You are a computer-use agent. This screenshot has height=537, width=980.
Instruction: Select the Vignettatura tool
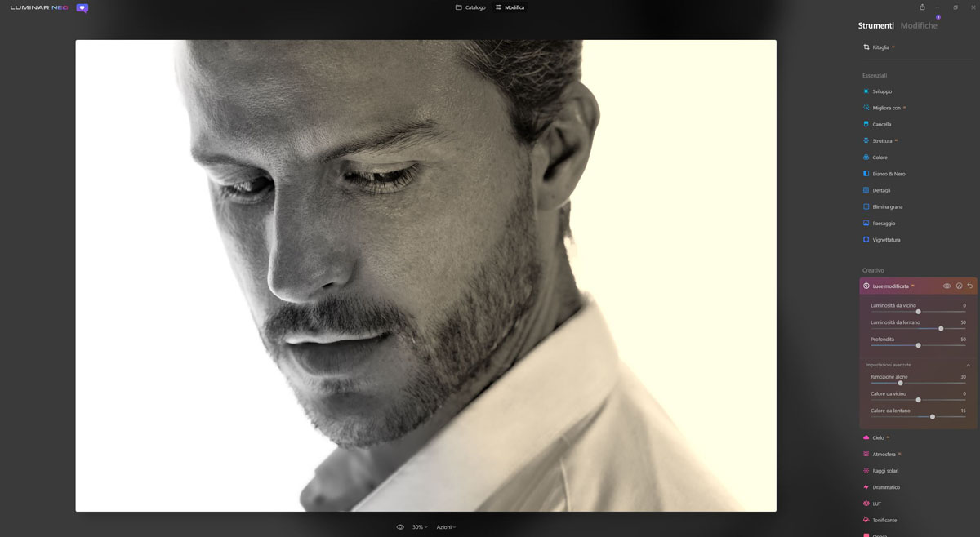tap(885, 240)
